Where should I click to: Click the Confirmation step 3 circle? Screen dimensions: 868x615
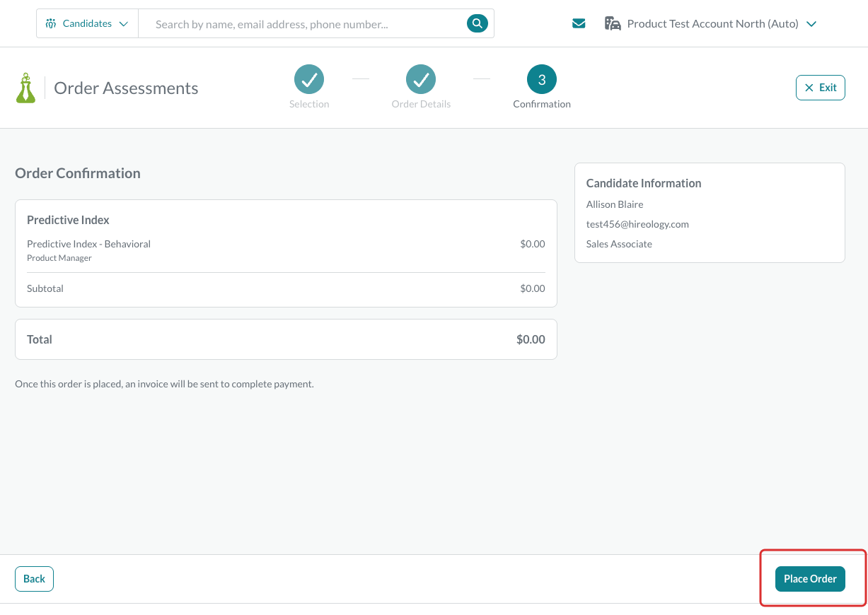pos(542,80)
